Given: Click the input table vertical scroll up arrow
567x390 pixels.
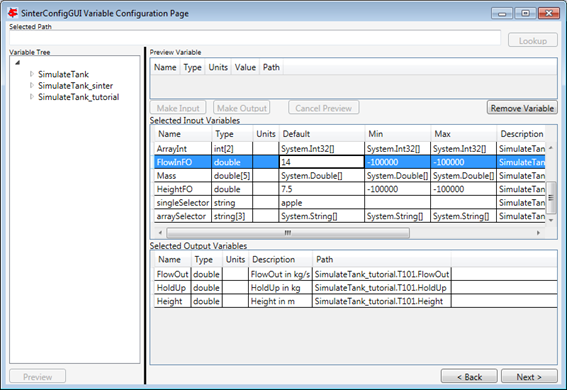Looking at the screenshot, I should coord(551,147).
